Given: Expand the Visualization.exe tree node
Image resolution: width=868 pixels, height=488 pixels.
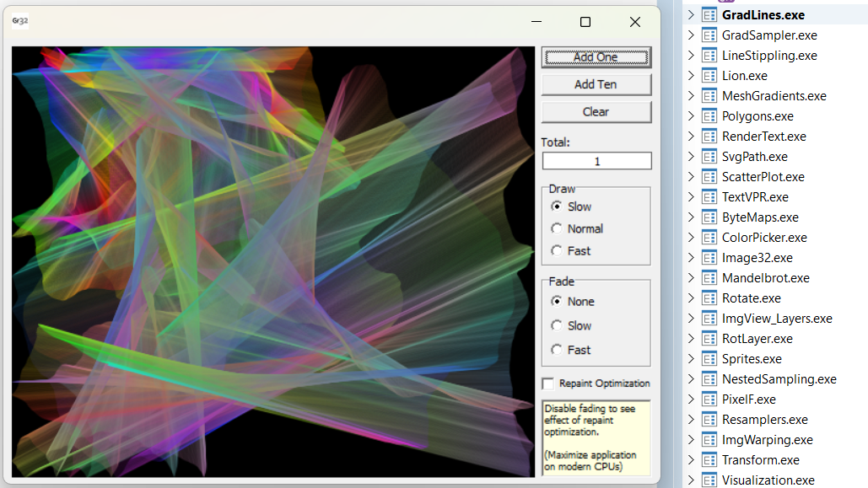Looking at the screenshot, I should coord(691,480).
